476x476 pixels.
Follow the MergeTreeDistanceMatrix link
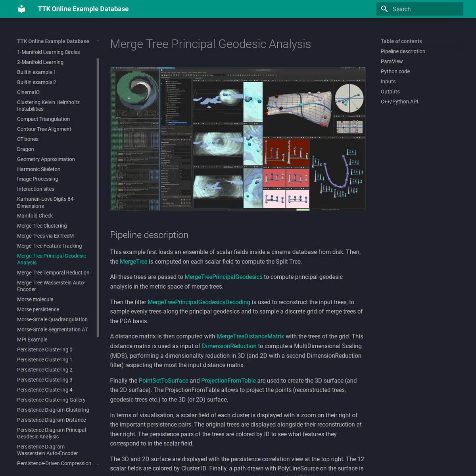point(250,336)
